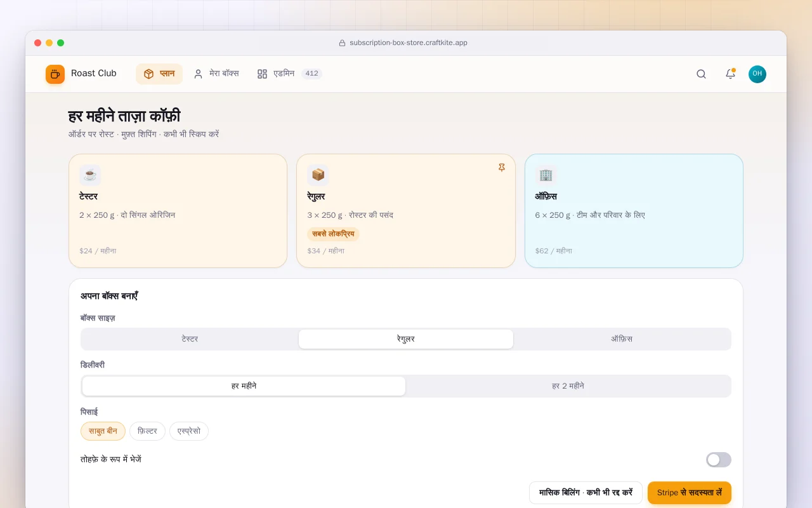Click the $24 / महीना price text
This screenshot has height=508, width=812.
[x=98, y=251]
